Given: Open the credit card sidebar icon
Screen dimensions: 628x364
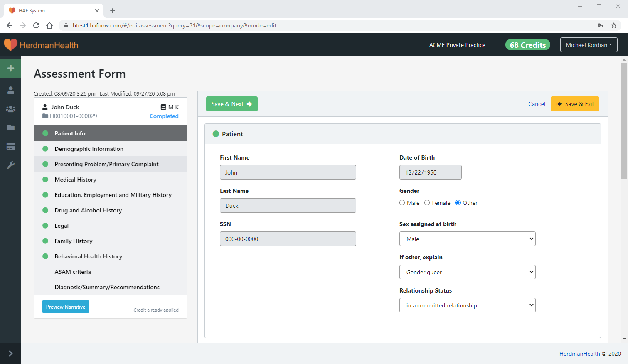Looking at the screenshot, I should click(11, 146).
